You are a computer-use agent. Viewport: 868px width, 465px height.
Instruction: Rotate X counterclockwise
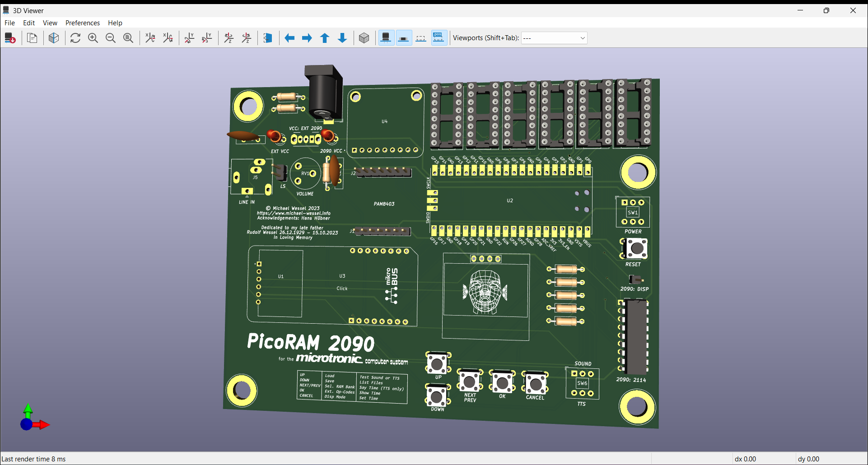click(x=168, y=38)
